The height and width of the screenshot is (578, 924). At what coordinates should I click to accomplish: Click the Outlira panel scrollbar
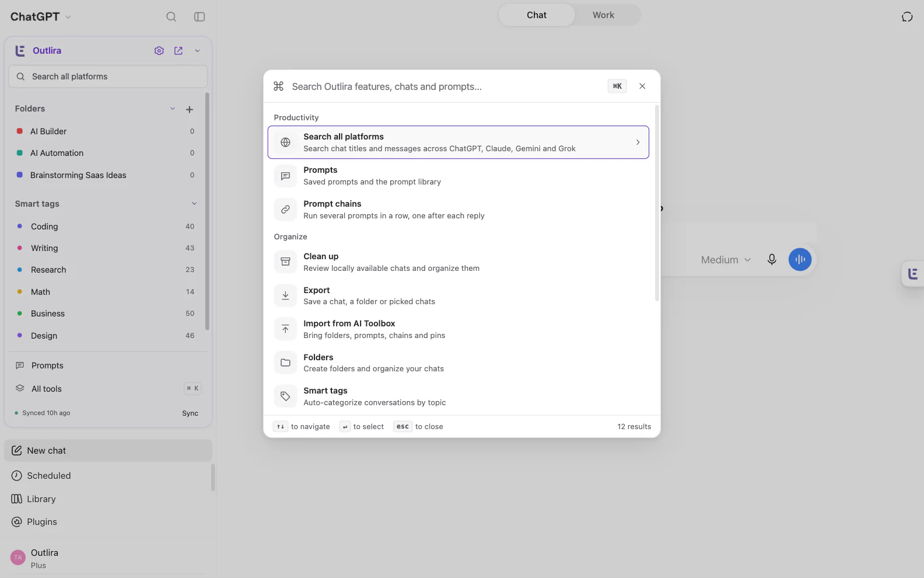207,211
